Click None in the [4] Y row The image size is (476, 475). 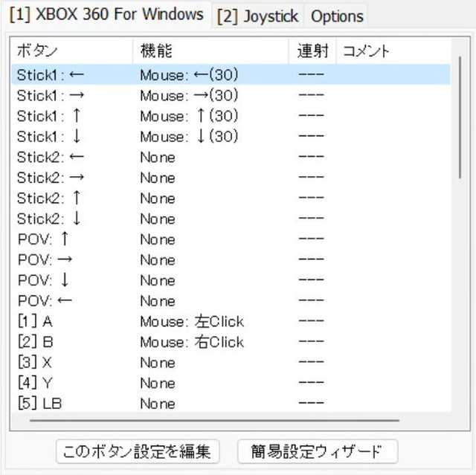[x=158, y=383]
